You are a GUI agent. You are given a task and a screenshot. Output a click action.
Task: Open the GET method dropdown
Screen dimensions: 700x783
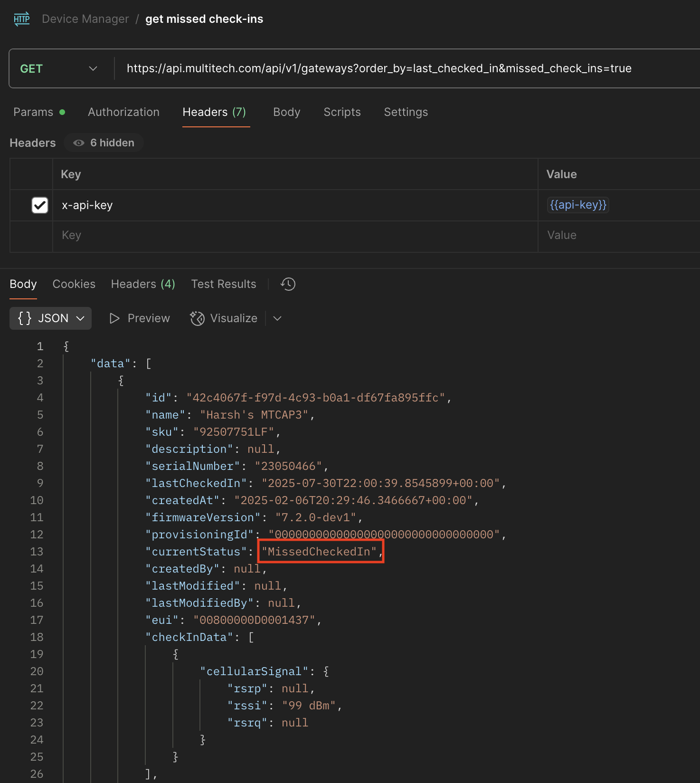point(59,68)
